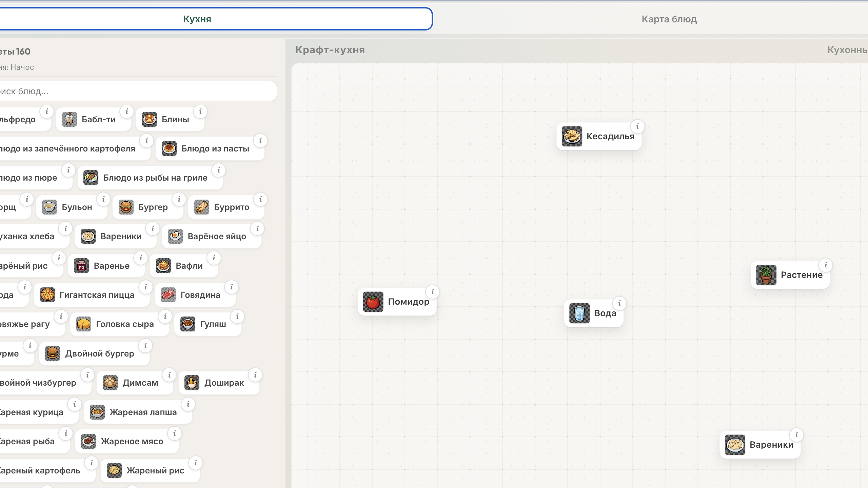Show info badge of Вафли
868x488 pixels.
click(x=214, y=258)
